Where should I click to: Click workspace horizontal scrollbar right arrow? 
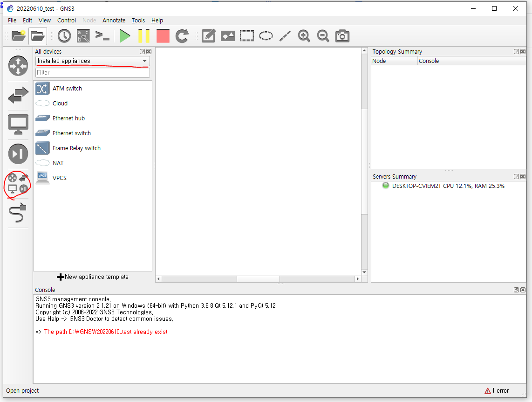(357, 279)
